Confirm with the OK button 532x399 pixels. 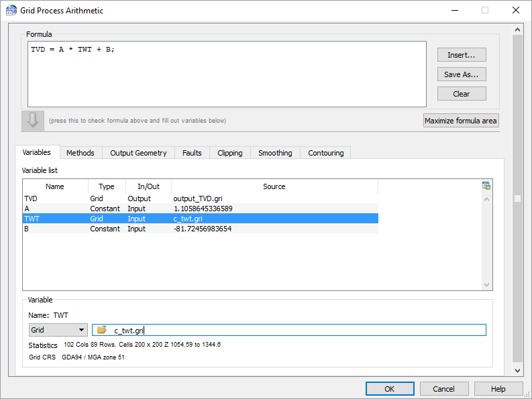(390, 389)
